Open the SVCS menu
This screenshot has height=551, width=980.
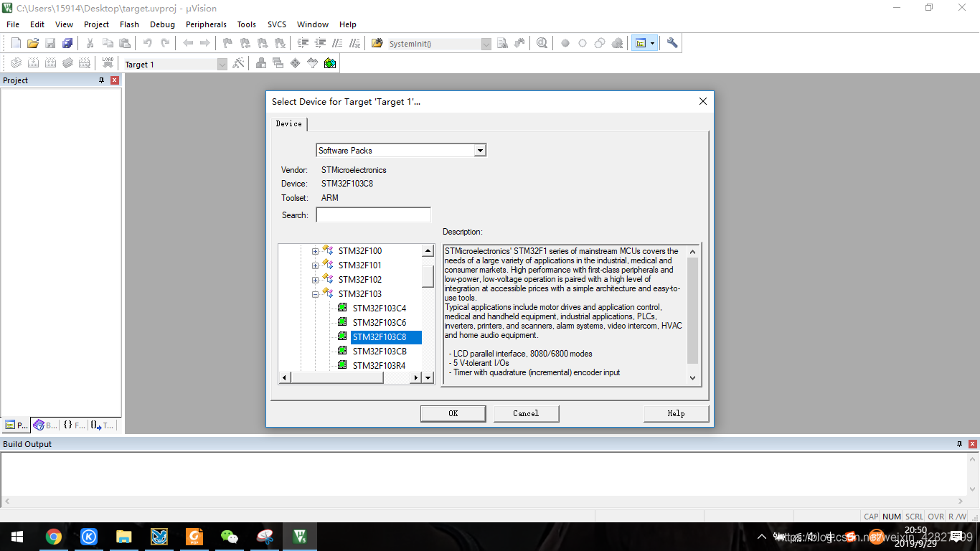click(x=276, y=24)
